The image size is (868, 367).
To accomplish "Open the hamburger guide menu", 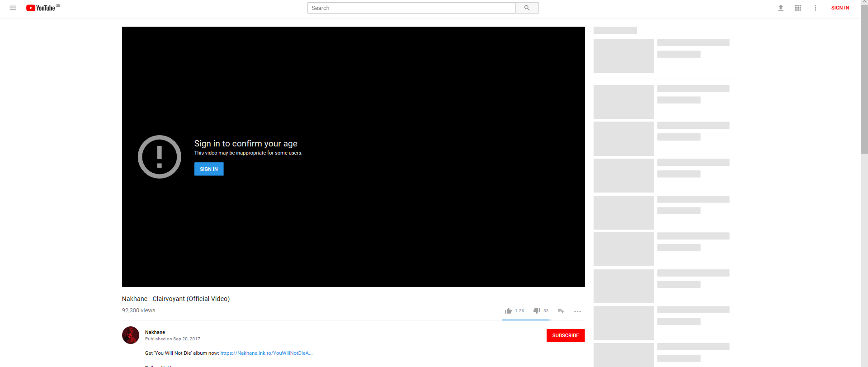I will pyautogui.click(x=13, y=8).
